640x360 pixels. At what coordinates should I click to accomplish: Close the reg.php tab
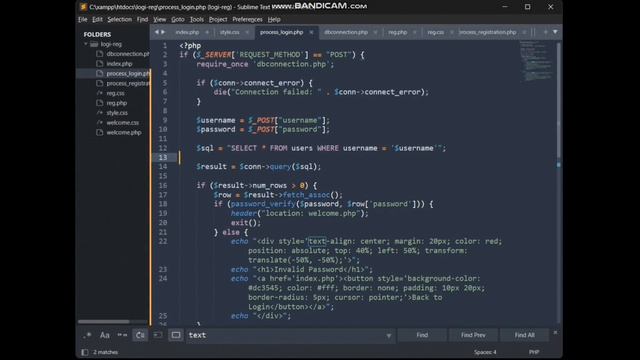pos(414,32)
